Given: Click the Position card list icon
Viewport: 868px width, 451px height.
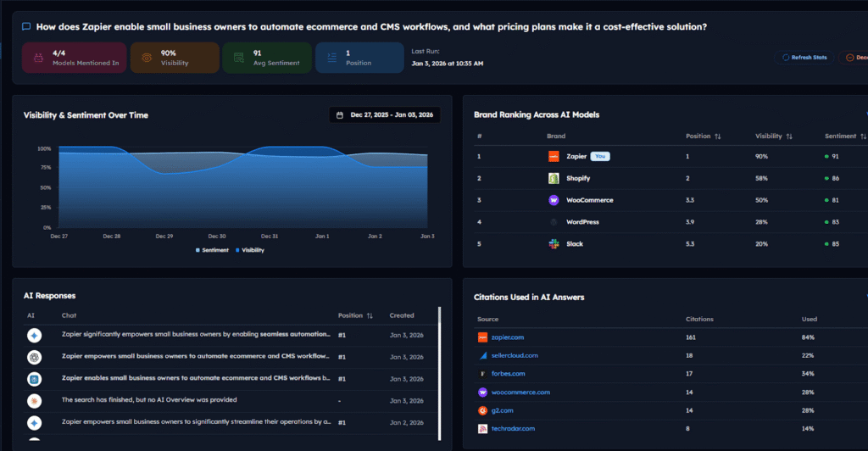Looking at the screenshot, I should tap(331, 57).
